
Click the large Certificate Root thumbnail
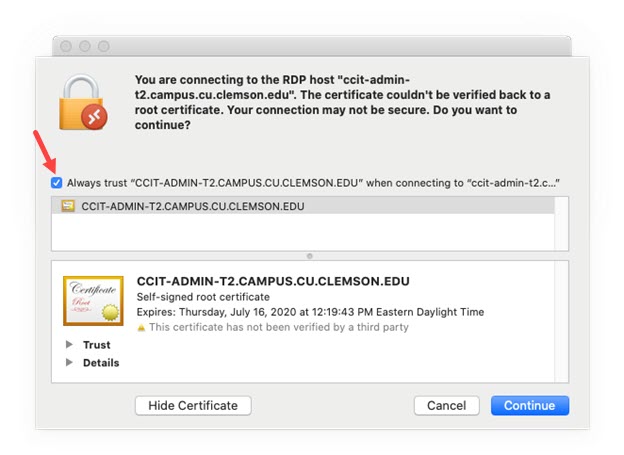(93, 301)
